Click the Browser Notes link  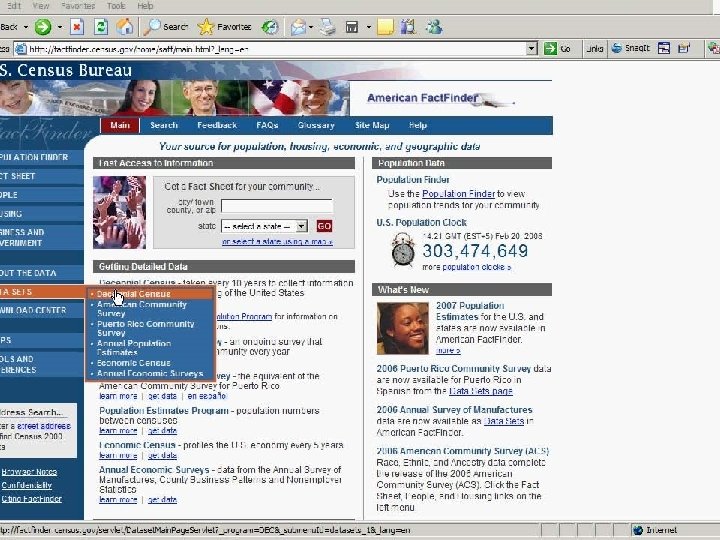coord(29,472)
